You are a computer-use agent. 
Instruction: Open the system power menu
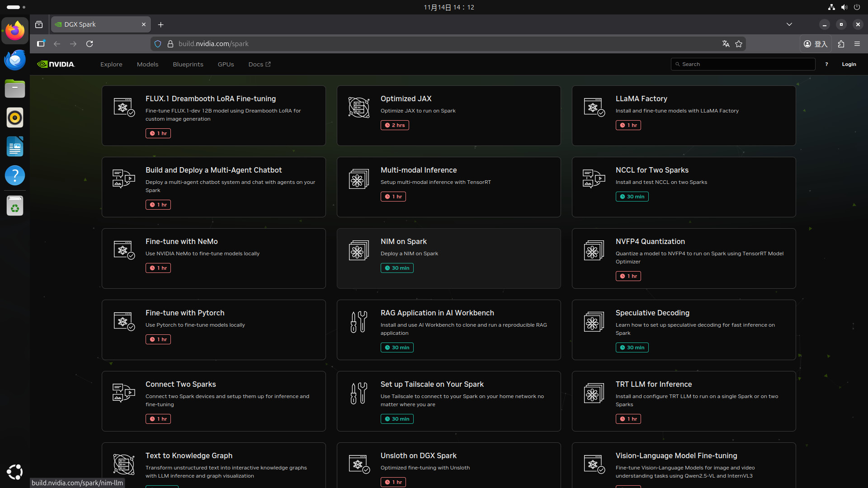point(857,7)
